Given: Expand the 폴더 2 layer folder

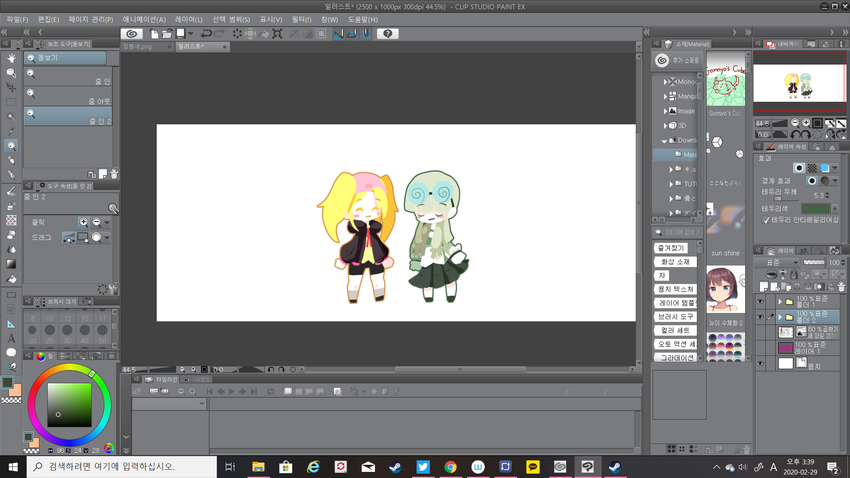Looking at the screenshot, I should [x=780, y=316].
